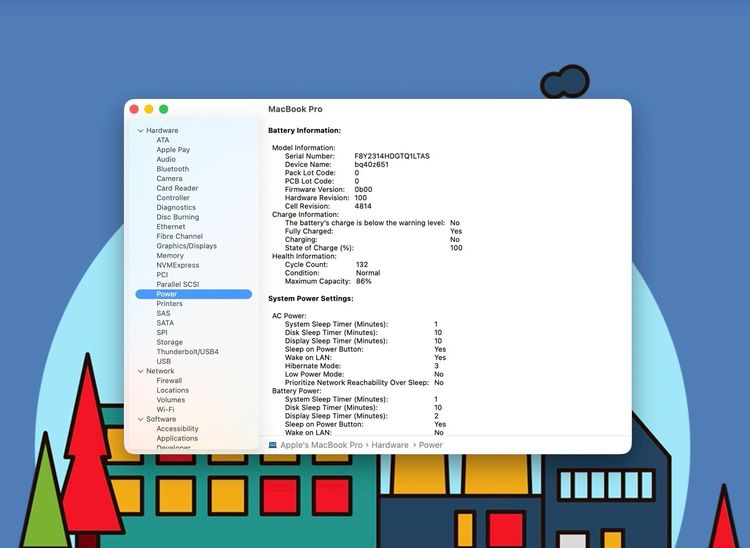Select the NVMExpress sidebar entry

(x=177, y=265)
